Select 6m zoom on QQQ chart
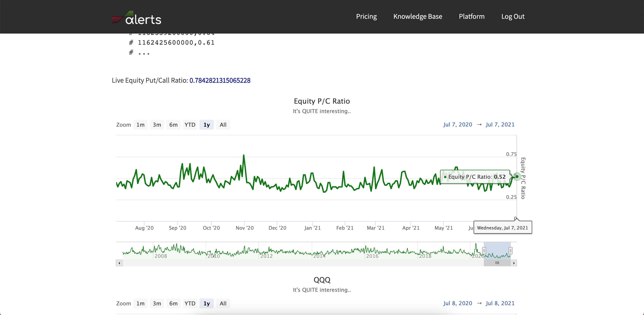 click(x=174, y=303)
